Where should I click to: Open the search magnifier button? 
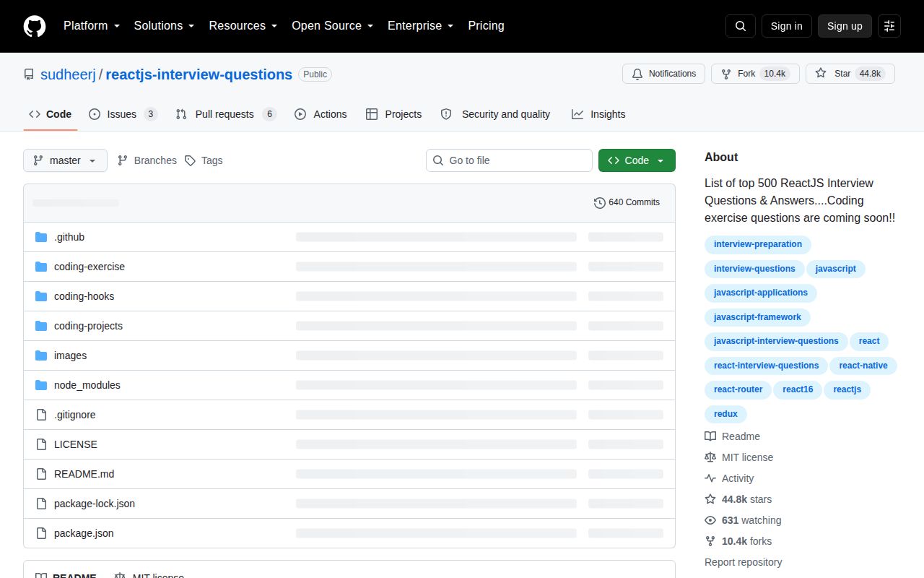741,26
